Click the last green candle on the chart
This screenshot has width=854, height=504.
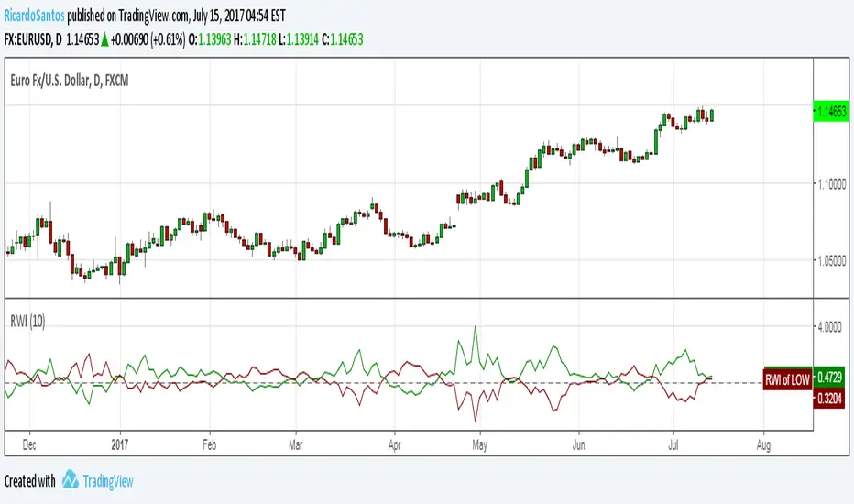[x=712, y=115]
